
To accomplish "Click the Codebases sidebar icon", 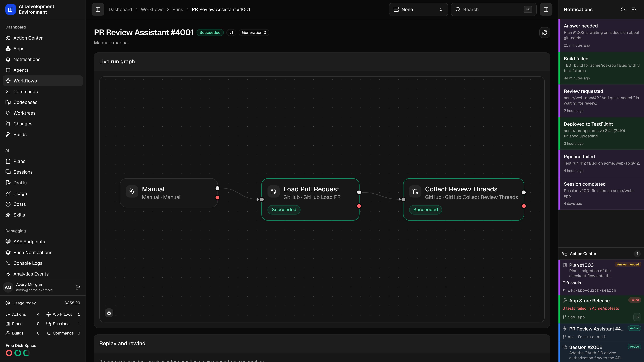I will pos(8,102).
